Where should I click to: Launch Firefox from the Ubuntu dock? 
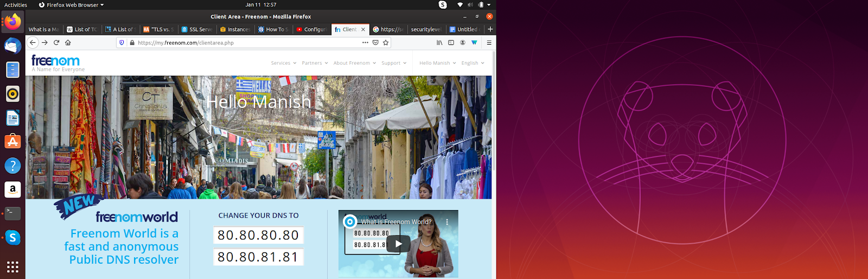(12, 22)
